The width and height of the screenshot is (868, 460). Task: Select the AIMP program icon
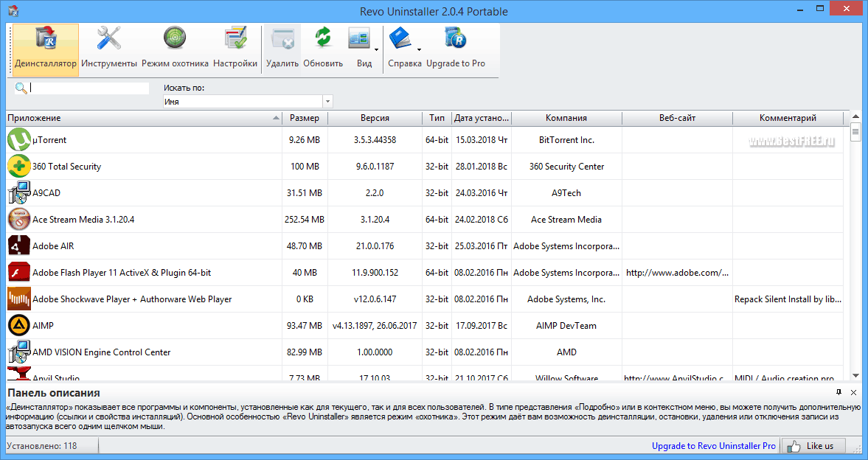click(x=19, y=326)
